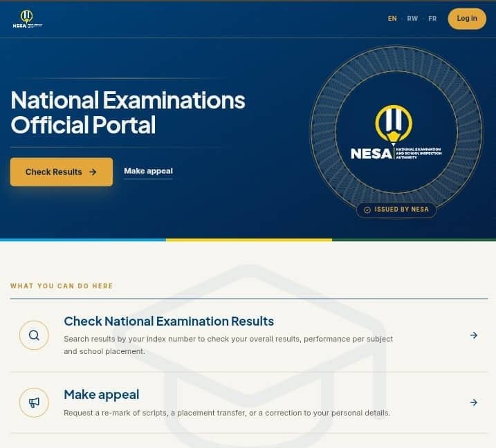Screen dimensions: 496x448
Task: Follow the arrow beside Make appeal row
Action: point(474,402)
